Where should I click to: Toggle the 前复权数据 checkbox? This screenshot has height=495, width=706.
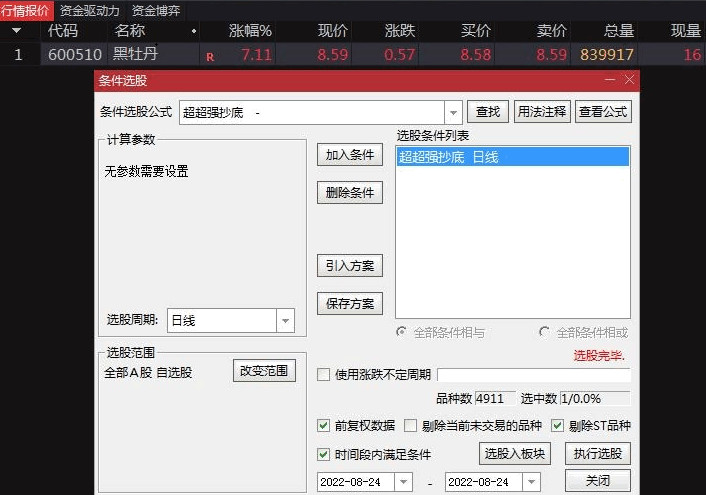(x=323, y=425)
